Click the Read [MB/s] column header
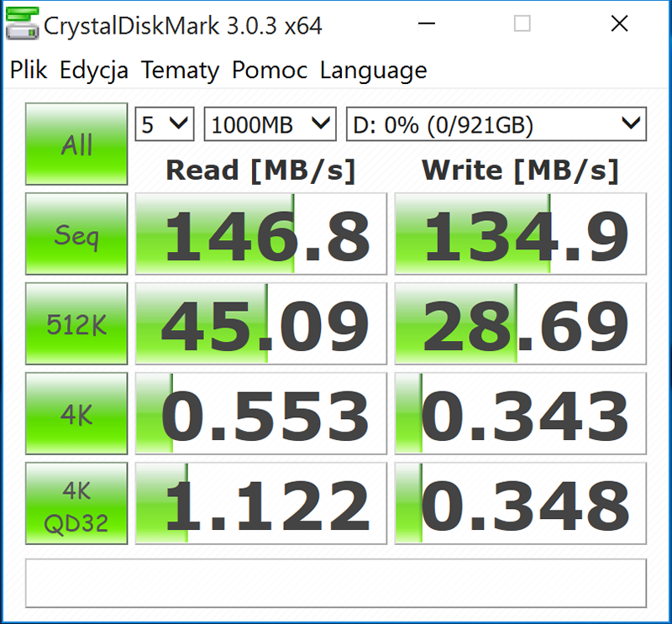672x624 pixels. click(x=260, y=170)
